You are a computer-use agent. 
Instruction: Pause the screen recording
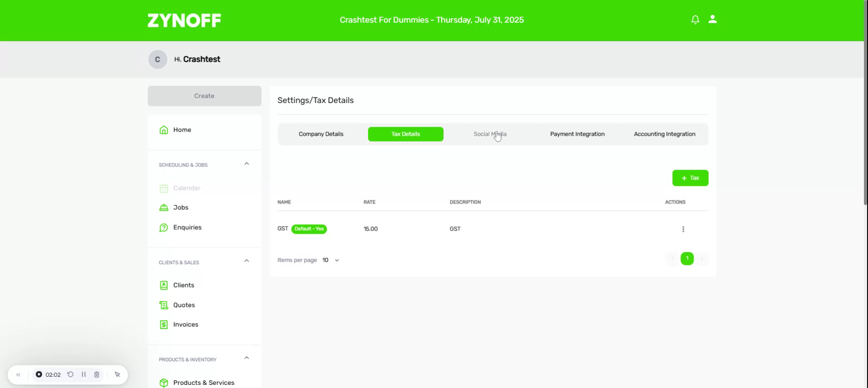tap(84, 374)
